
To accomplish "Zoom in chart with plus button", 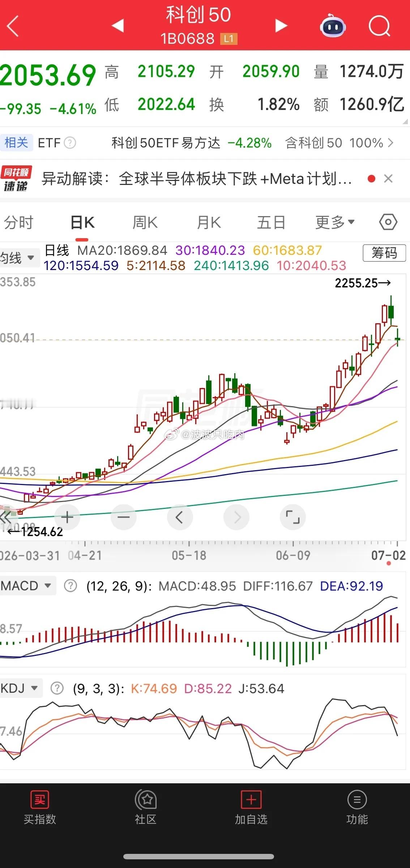I will tap(67, 517).
